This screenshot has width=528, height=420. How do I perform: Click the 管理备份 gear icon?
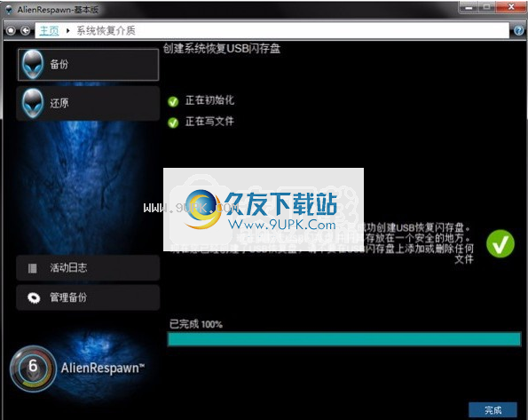pos(34,297)
